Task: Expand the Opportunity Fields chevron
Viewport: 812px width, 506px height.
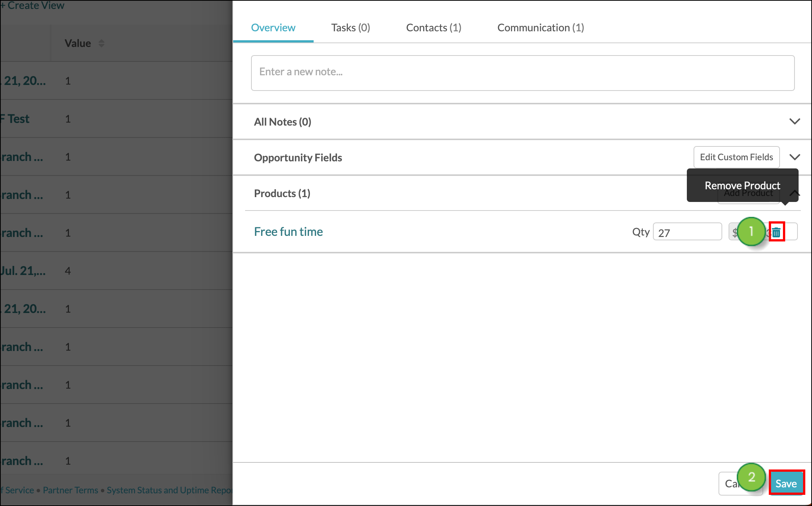Action: (794, 157)
